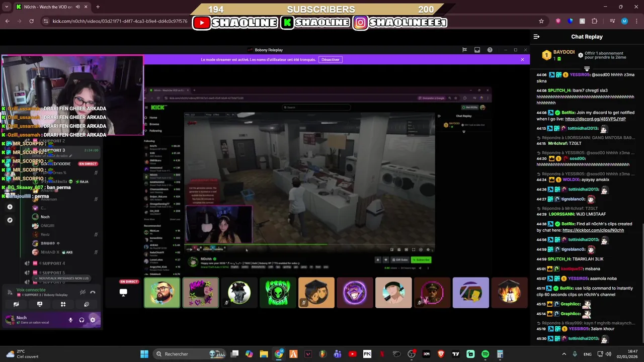Open the Chrome profile avatar M
This screenshot has width=644, height=362.
pos(624,21)
